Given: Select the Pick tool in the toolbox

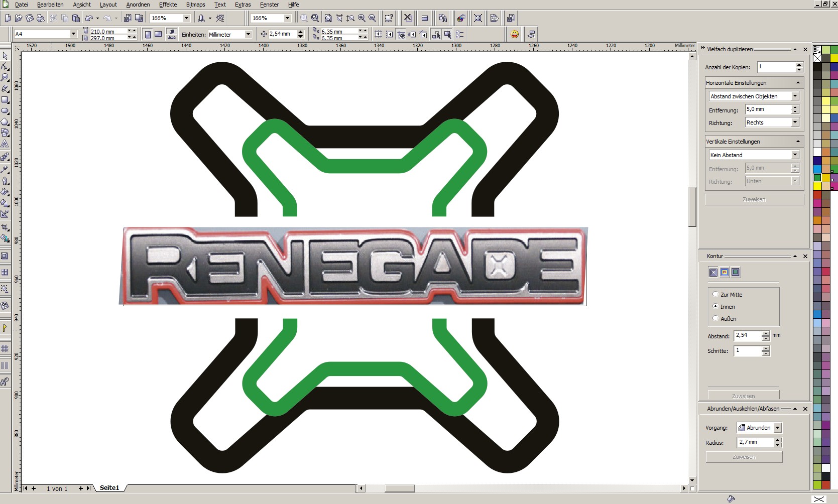Looking at the screenshot, I should pos(5,56).
